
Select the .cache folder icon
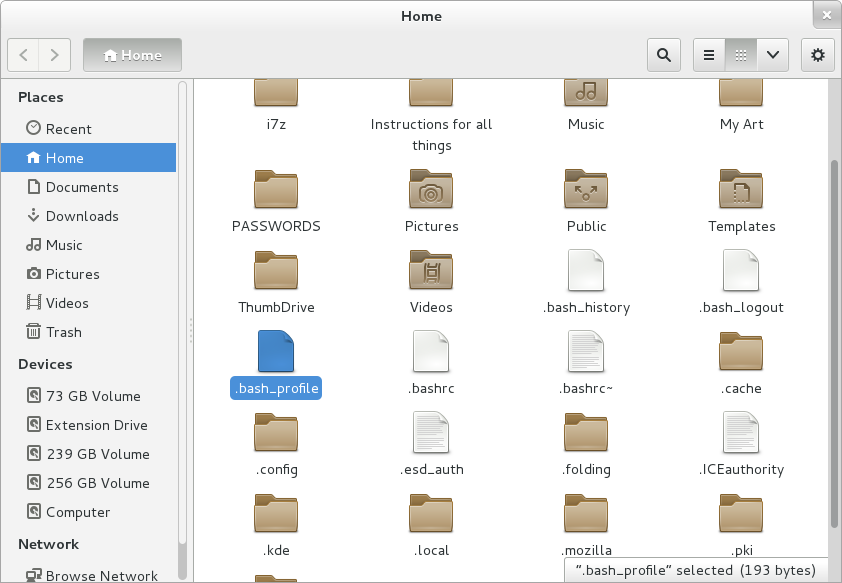[x=741, y=351]
